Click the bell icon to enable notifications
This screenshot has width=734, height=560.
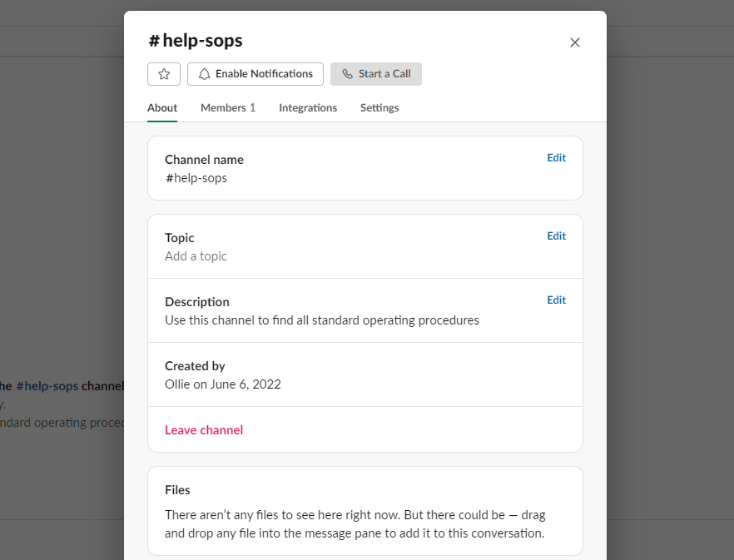click(x=204, y=73)
